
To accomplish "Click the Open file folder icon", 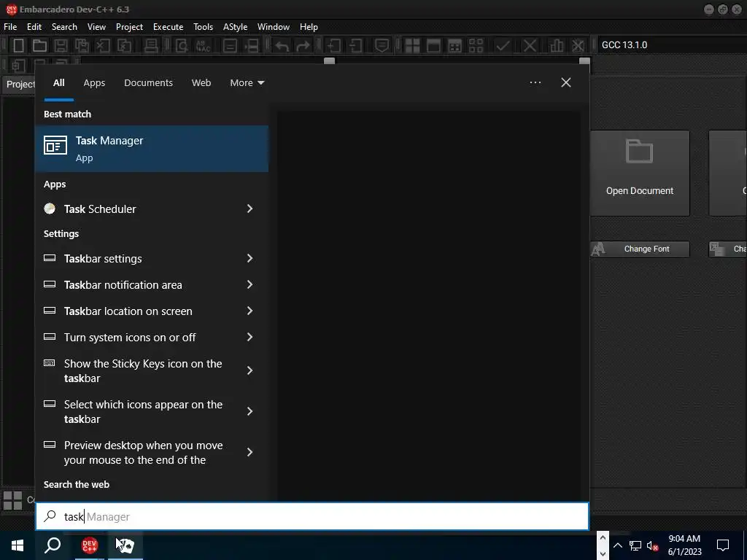I will coord(39,46).
